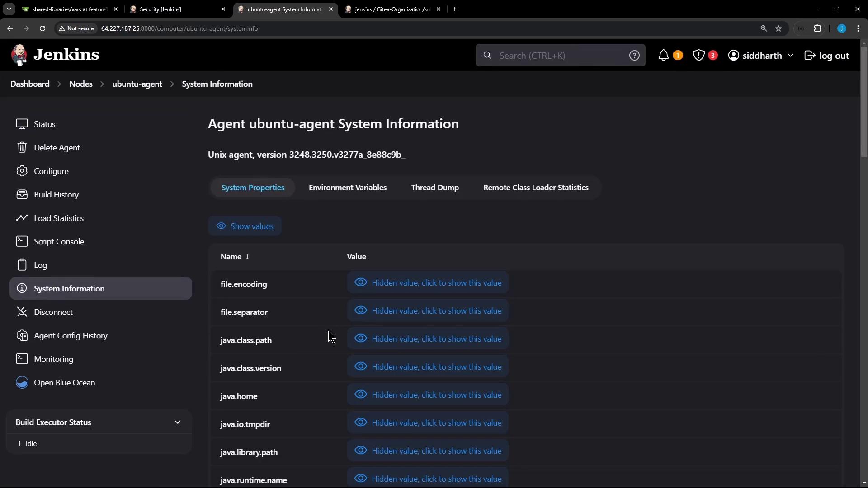The height and width of the screenshot is (488, 868).
Task: Collapse the Build Executor Status panel
Action: tap(177, 422)
